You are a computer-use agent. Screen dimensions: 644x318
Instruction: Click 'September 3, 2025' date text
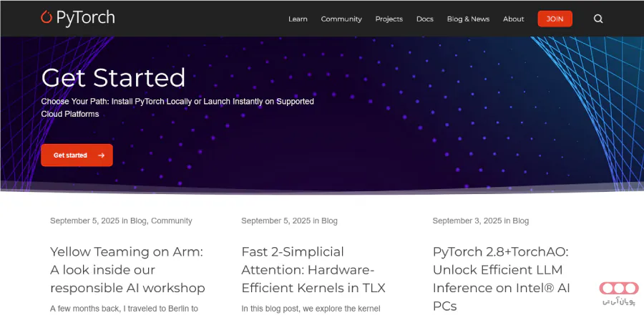tap(467, 221)
